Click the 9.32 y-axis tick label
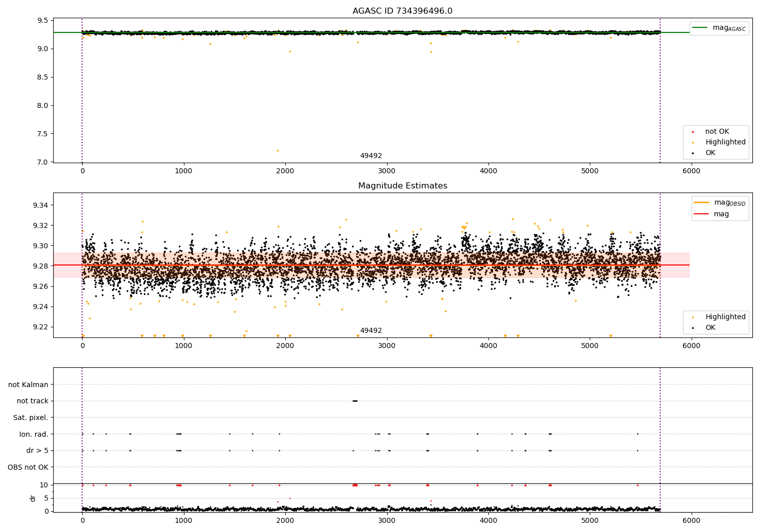This screenshot has width=760, height=532. [41, 225]
